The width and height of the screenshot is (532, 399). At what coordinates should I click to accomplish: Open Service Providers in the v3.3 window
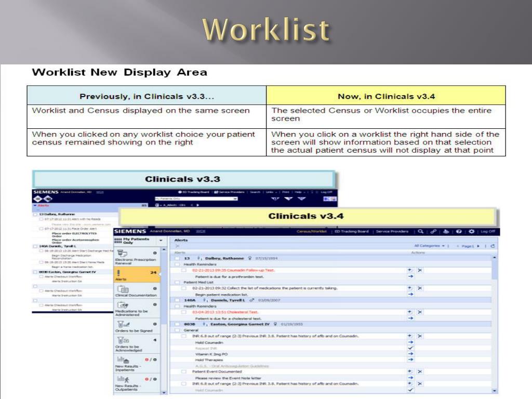(x=229, y=192)
